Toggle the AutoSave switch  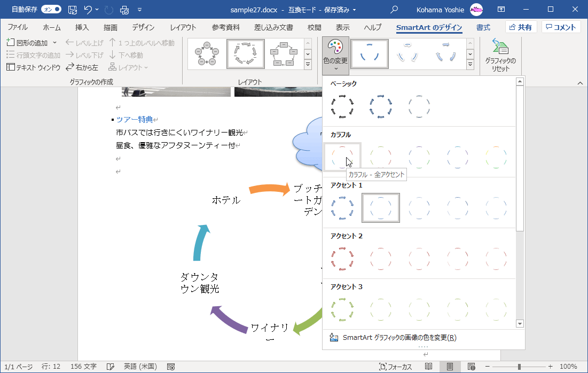pos(51,10)
